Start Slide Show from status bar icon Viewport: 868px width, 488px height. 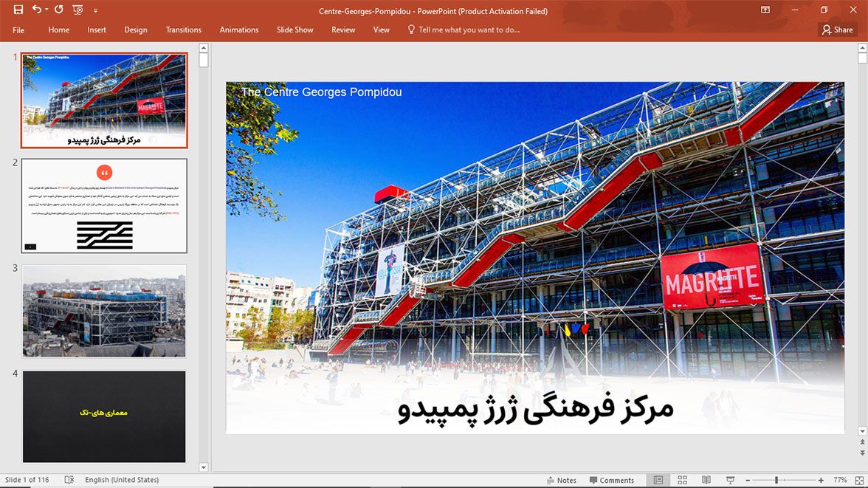pyautogui.click(x=730, y=480)
